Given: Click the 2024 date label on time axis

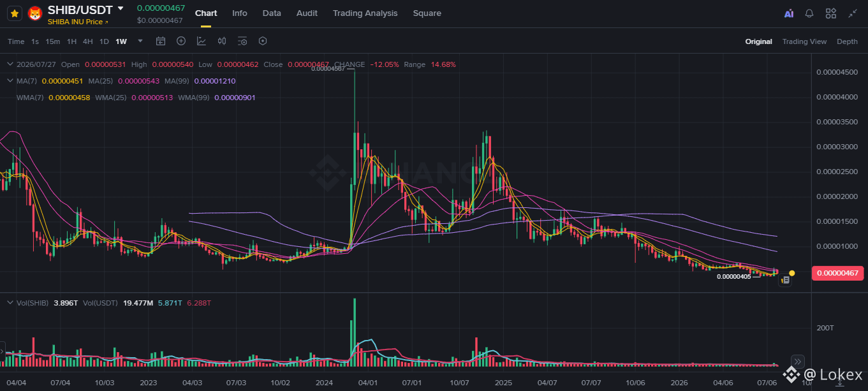Looking at the screenshot, I should point(324,383).
